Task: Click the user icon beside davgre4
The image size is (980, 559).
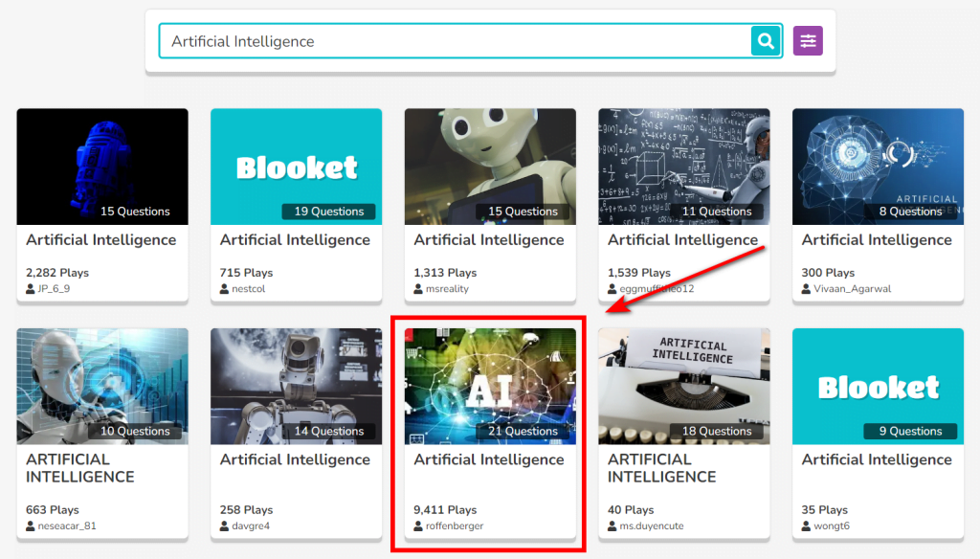Action: tap(225, 525)
